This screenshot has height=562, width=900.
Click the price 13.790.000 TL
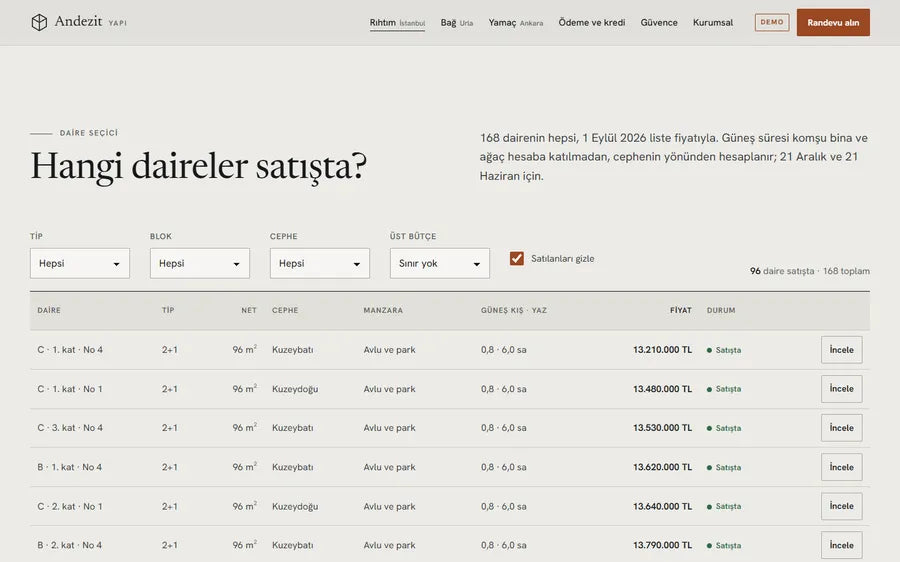click(x=662, y=545)
